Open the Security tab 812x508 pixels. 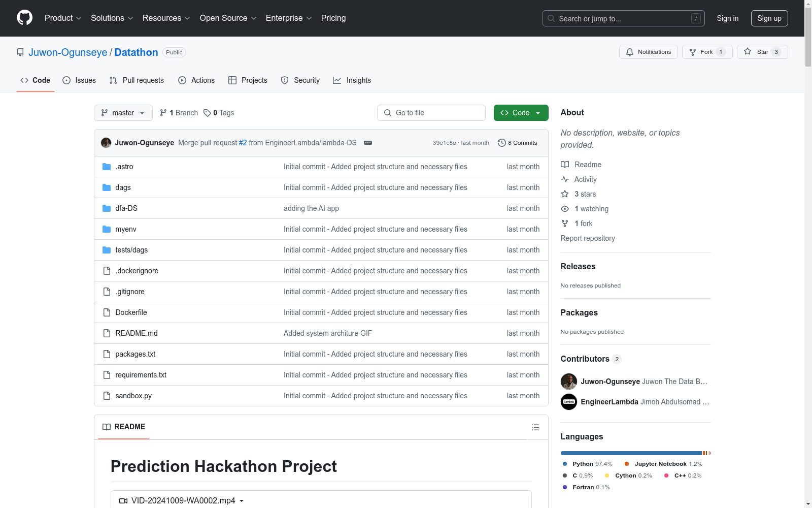click(300, 80)
